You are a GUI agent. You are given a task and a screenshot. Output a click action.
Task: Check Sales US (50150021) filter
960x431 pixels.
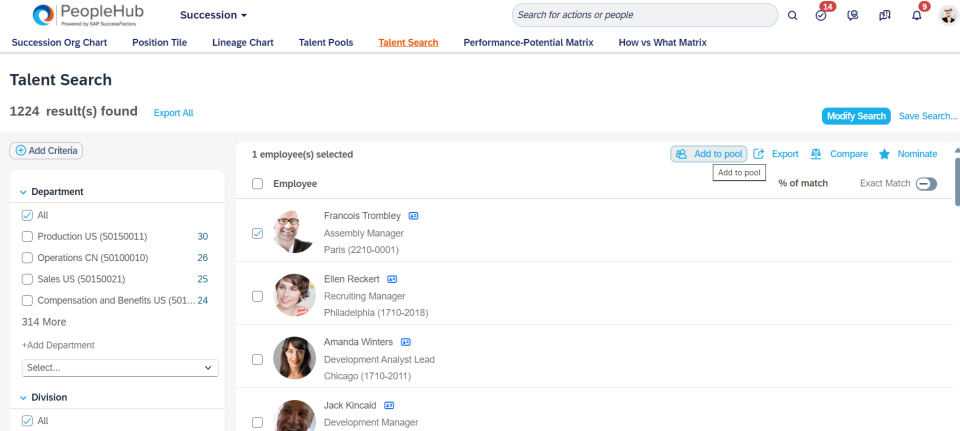(27, 279)
